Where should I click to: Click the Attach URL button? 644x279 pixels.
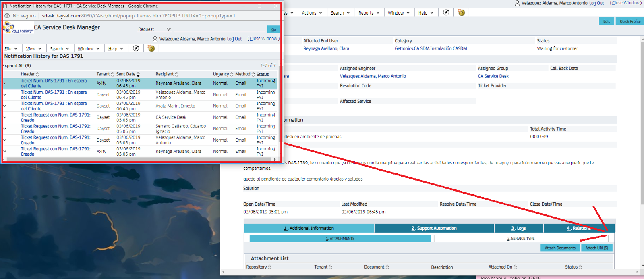[597, 248]
